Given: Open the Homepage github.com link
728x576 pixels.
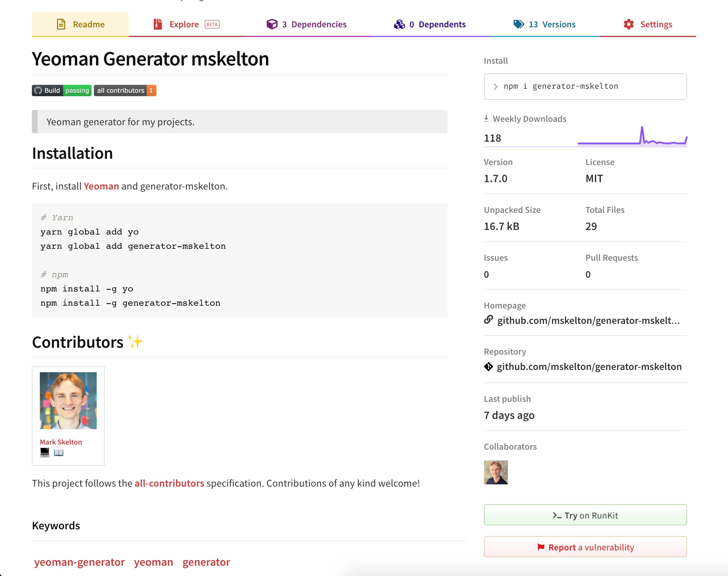Looking at the screenshot, I should click(588, 320).
